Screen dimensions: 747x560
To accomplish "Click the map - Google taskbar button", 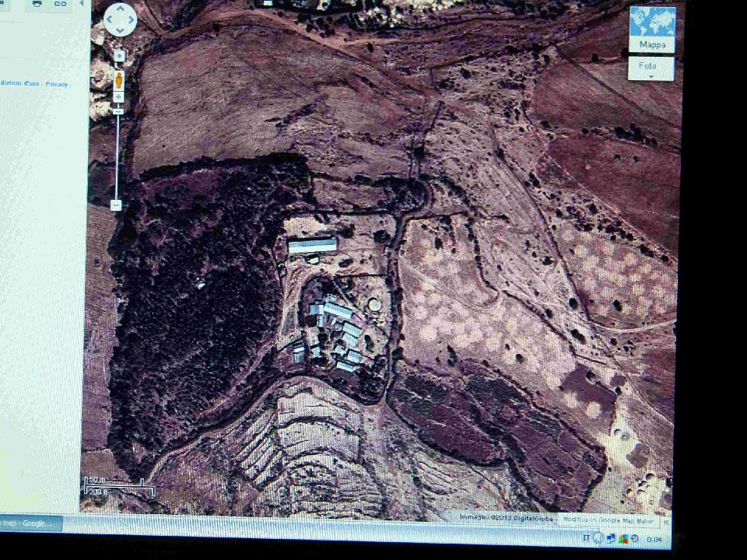I will tap(30, 523).
